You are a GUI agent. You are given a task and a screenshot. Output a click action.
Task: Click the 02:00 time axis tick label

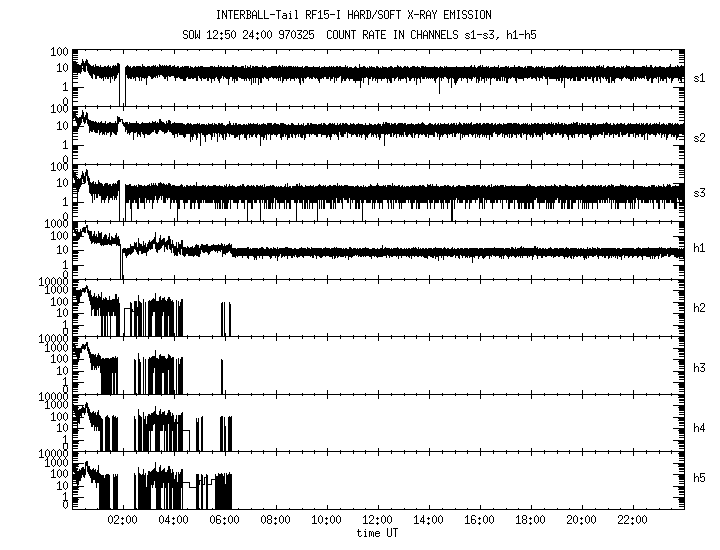(122, 521)
